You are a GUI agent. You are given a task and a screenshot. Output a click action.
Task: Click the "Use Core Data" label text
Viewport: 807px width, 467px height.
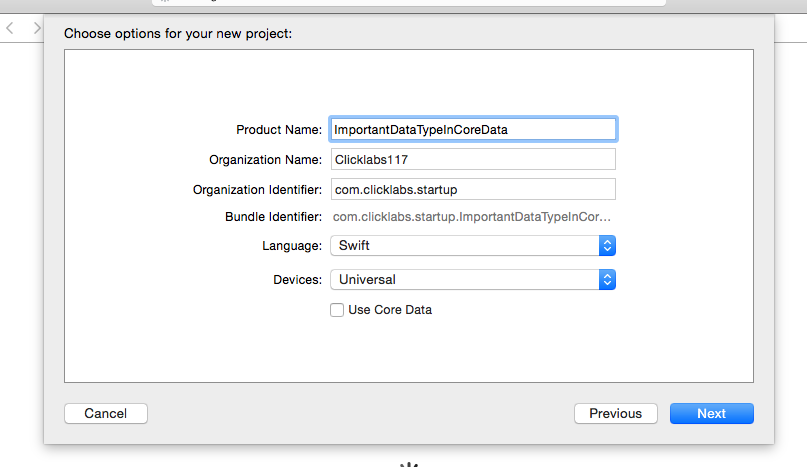click(x=390, y=310)
